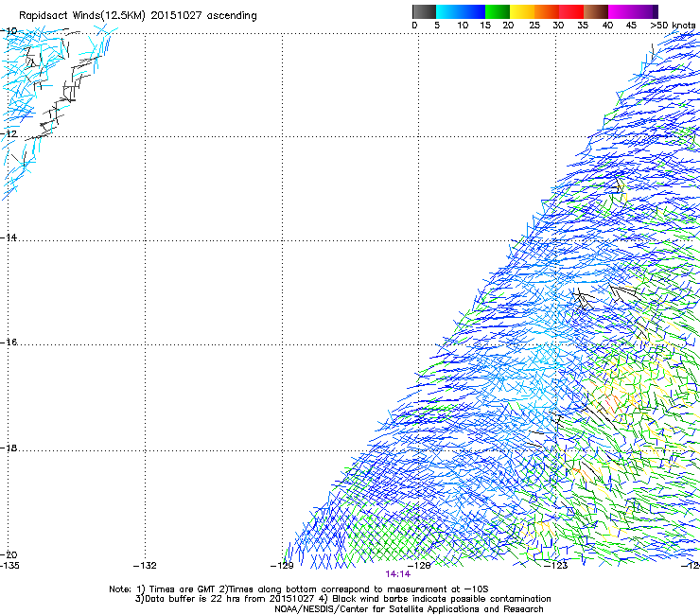
Task: Click legend tick label 25
Action: [534, 26]
